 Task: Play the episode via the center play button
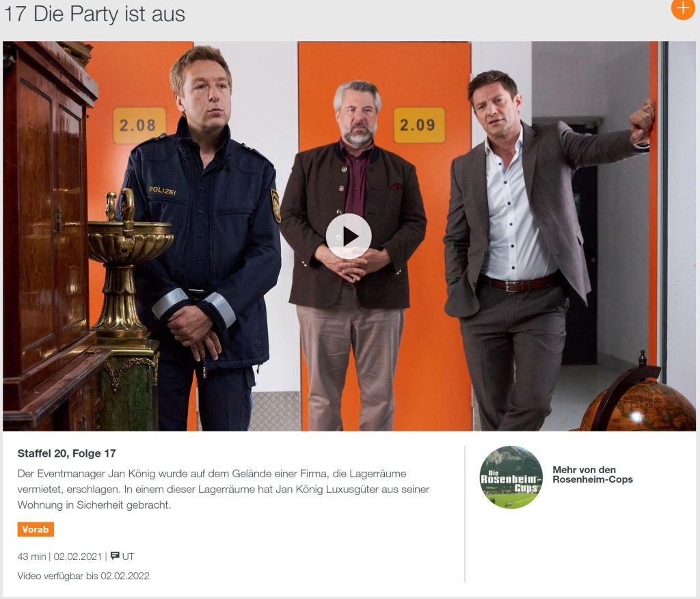click(349, 237)
